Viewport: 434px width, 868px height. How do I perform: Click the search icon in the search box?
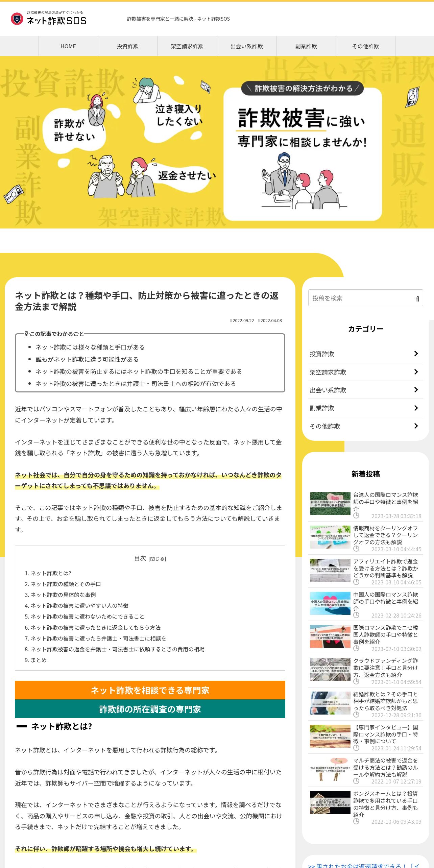click(417, 299)
